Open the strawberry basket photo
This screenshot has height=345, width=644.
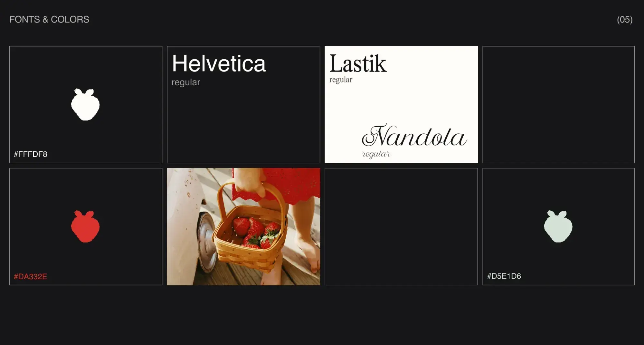click(x=243, y=226)
